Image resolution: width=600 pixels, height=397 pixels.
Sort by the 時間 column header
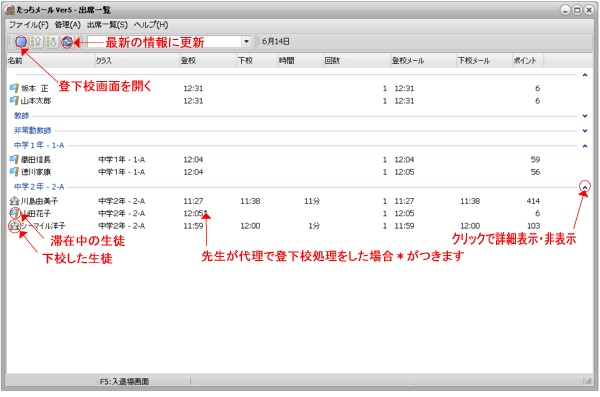[x=300, y=60]
